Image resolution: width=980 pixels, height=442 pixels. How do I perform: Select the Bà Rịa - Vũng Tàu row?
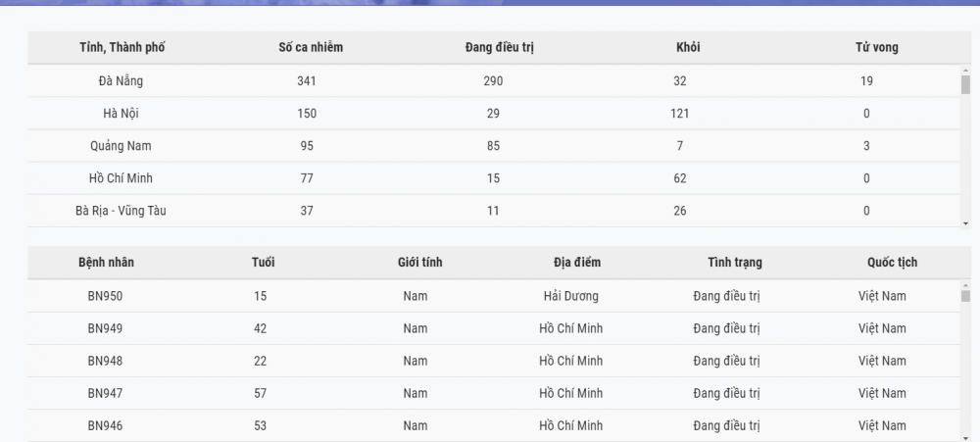[x=494, y=211]
